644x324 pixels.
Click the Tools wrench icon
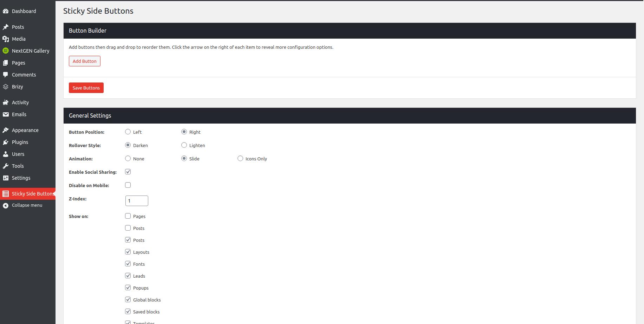point(6,166)
